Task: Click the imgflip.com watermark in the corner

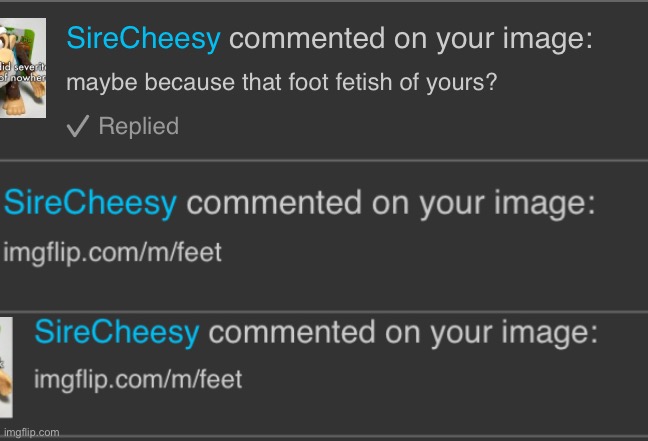Action: [31, 432]
